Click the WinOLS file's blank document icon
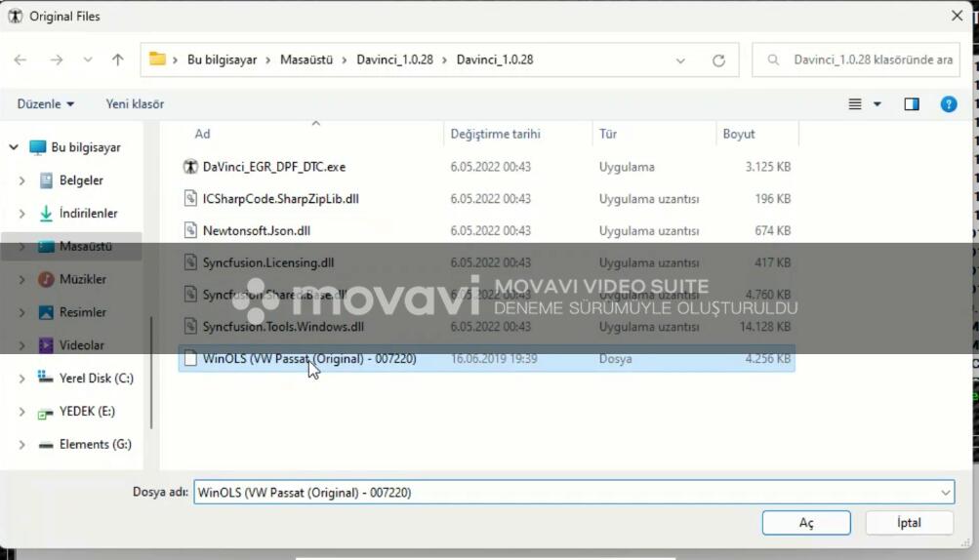979x560 pixels. (189, 358)
